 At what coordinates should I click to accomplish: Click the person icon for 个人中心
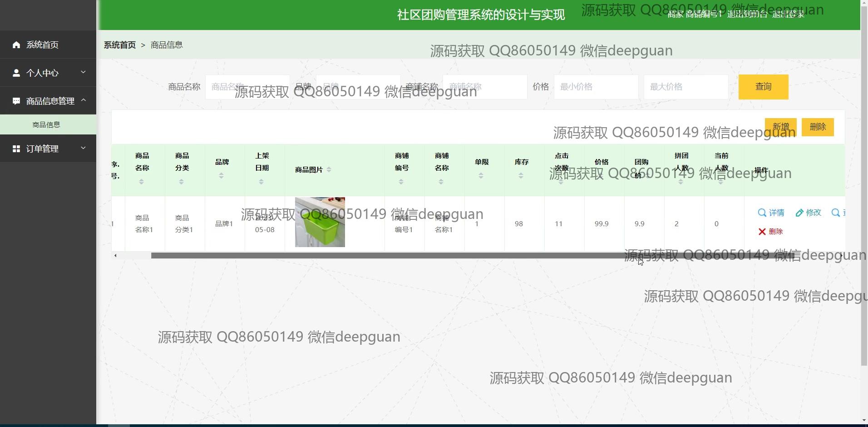pos(16,73)
